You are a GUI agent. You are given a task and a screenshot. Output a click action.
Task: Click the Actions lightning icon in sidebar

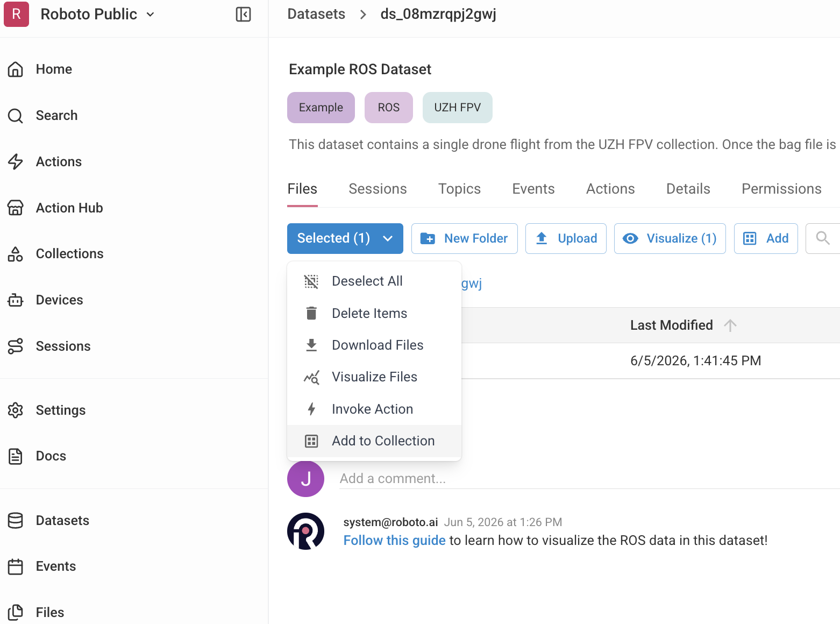pos(16,161)
